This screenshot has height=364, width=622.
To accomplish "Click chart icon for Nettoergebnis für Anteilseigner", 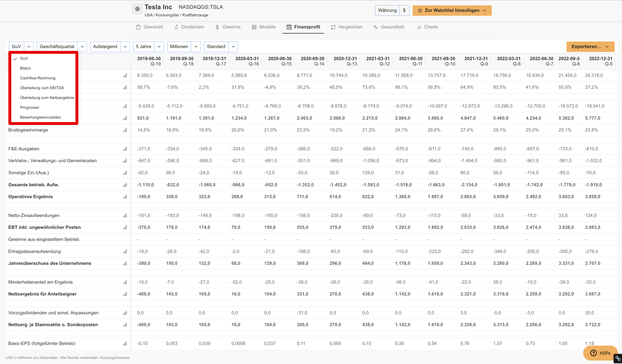I will click(x=125, y=294).
